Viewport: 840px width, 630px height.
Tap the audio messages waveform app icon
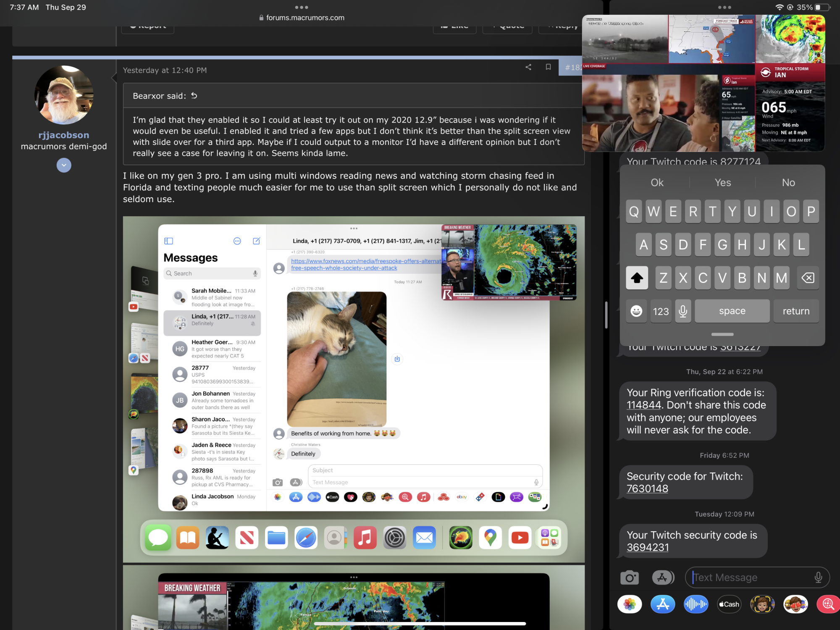pos(696,604)
